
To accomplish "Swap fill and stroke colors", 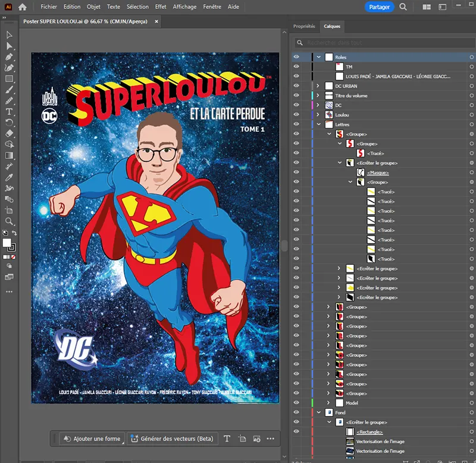I will (x=14, y=233).
